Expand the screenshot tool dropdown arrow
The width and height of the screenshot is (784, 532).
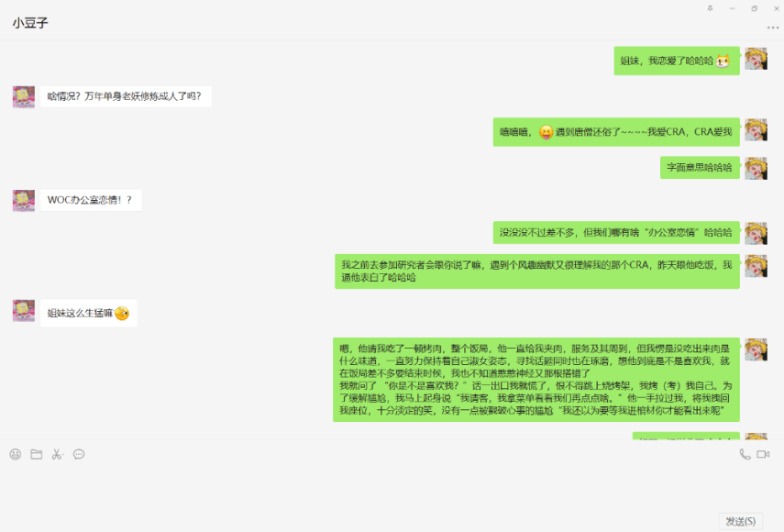tap(65, 455)
